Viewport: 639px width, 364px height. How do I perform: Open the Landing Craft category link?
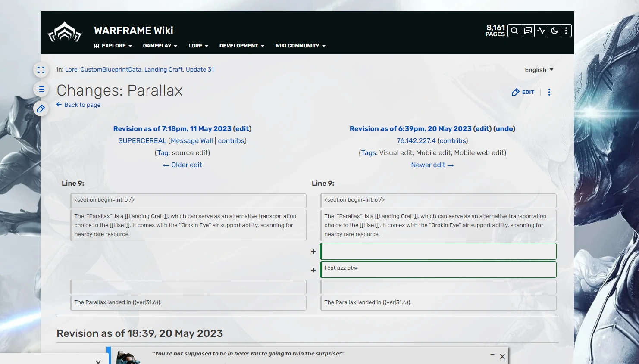pos(163,69)
